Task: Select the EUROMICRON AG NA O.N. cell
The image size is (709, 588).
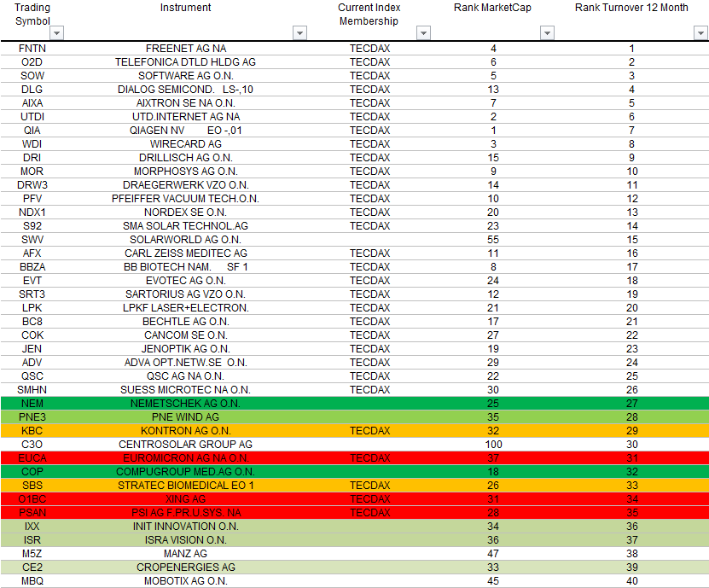Action: 185,457
